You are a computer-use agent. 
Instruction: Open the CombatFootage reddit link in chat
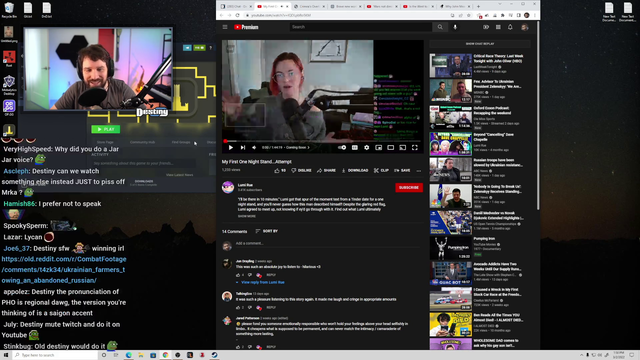[64, 270]
